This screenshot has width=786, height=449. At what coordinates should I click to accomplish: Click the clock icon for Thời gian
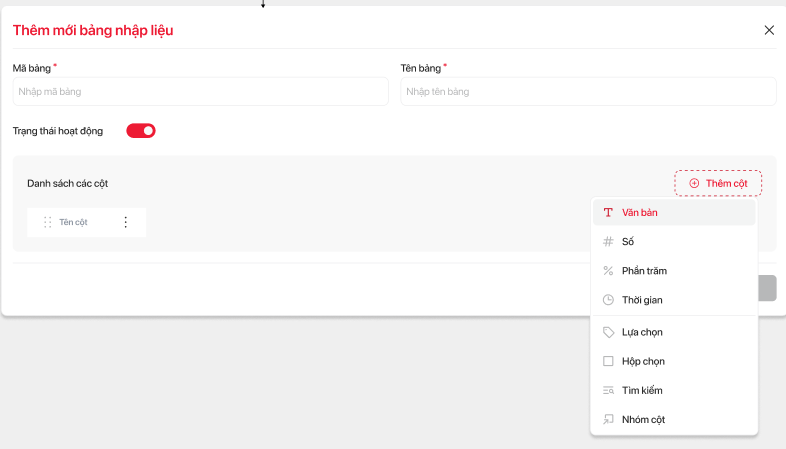tap(608, 300)
